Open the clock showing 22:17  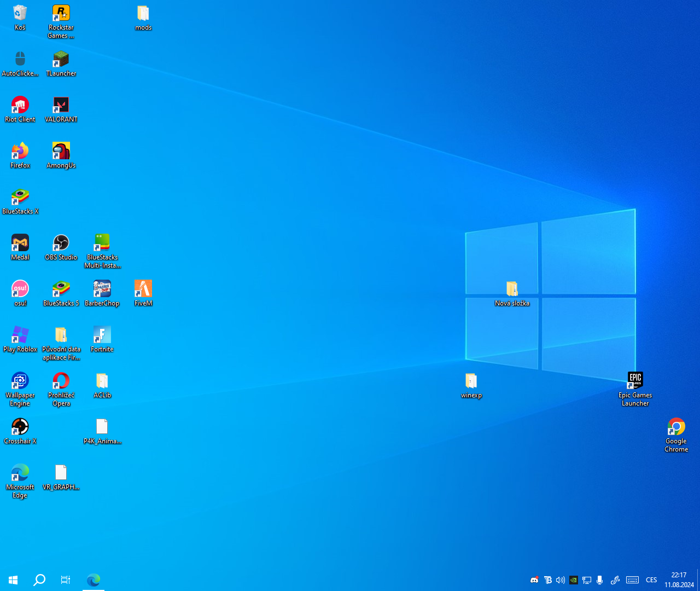(x=679, y=580)
